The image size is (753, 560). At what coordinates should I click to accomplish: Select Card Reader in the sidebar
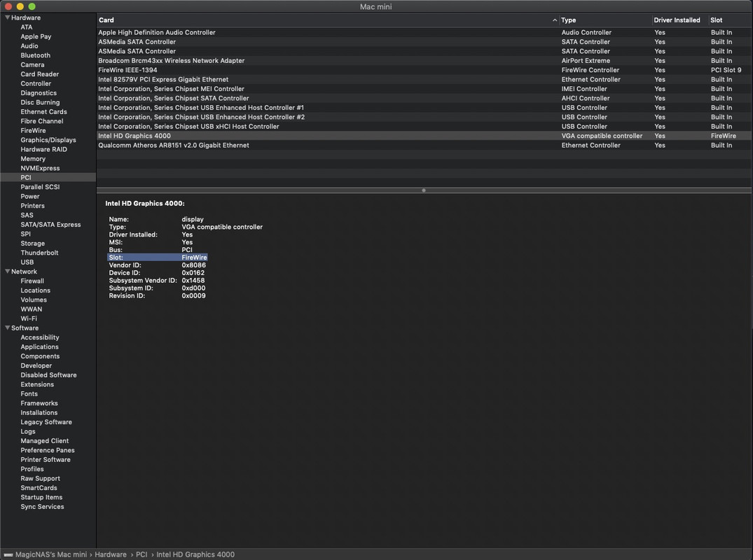(39, 74)
